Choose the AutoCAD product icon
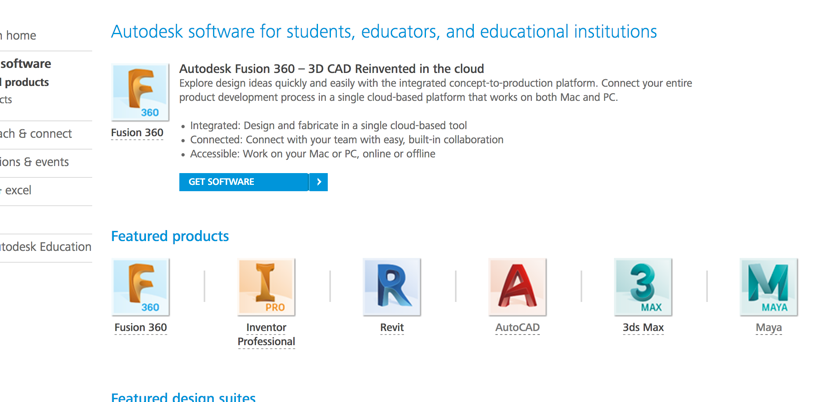 (517, 287)
